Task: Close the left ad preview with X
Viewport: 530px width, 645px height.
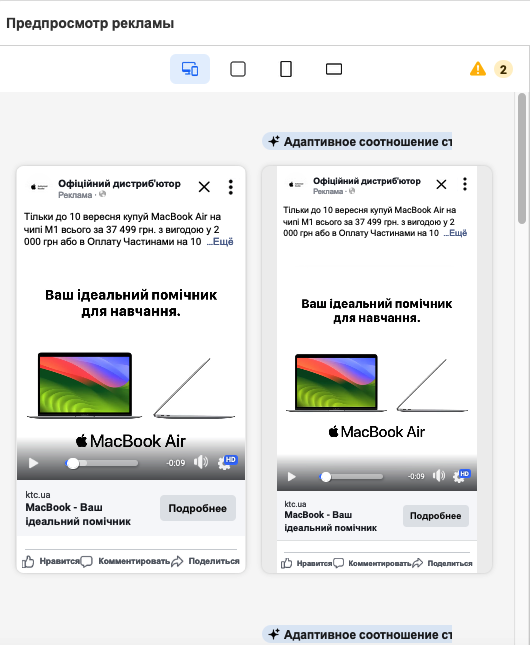Action: click(x=204, y=187)
